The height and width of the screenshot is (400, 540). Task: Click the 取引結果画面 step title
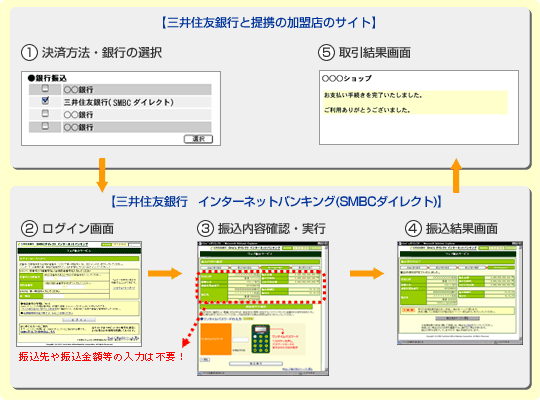375,53
